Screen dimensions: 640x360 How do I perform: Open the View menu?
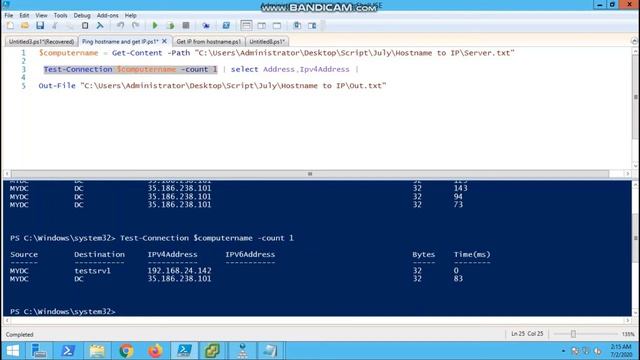pyautogui.click(x=41, y=16)
